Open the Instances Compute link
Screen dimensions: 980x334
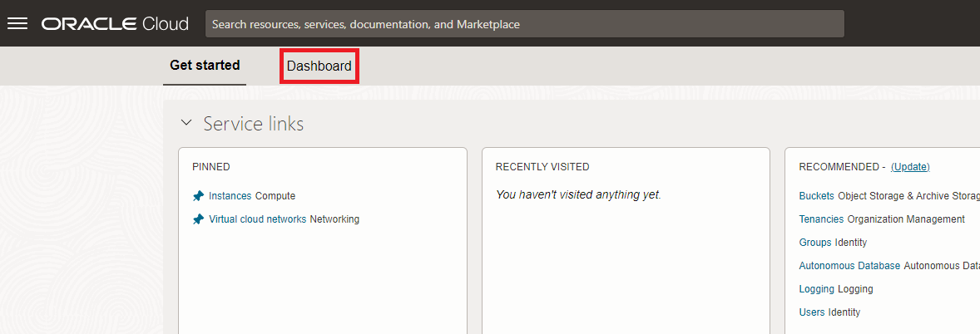[x=230, y=196]
